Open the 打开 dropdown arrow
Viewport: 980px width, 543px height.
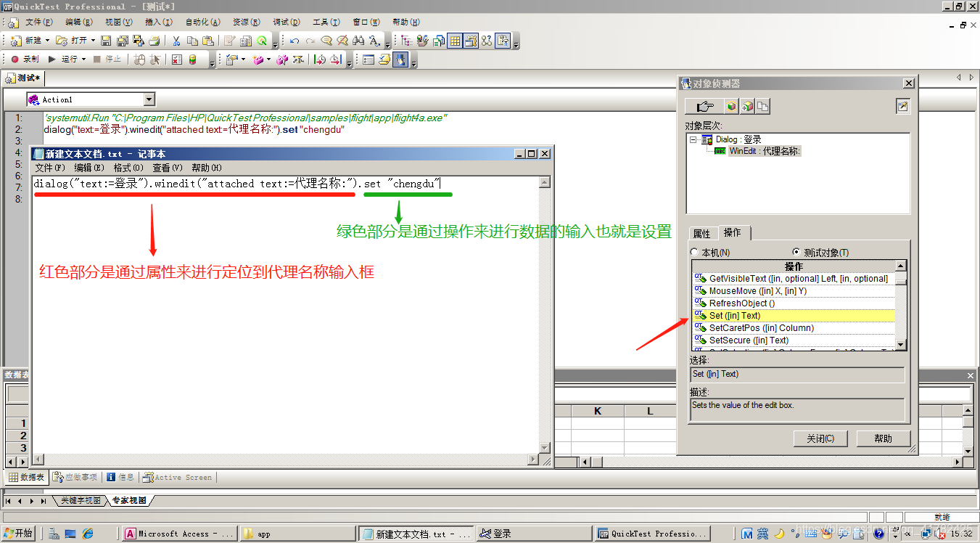pos(93,41)
